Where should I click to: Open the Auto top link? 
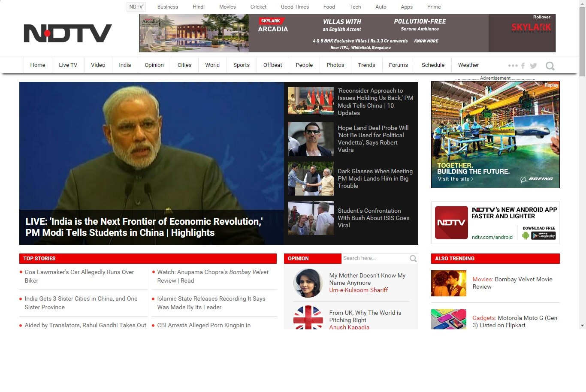point(381,7)
